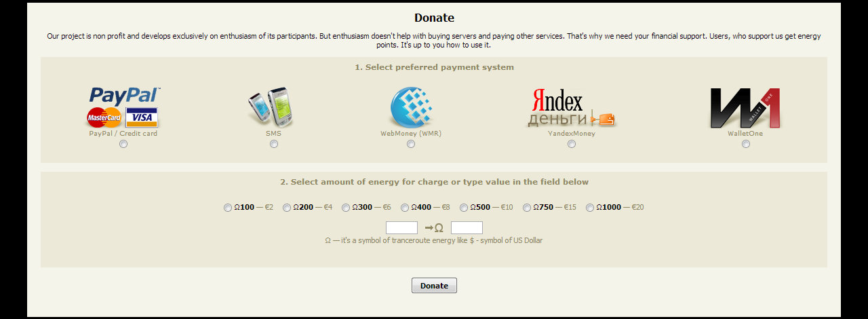Screen dimensions: 868x319
Task: Choose the Ω750 for €15 option
Action: [x=527, y=208]
